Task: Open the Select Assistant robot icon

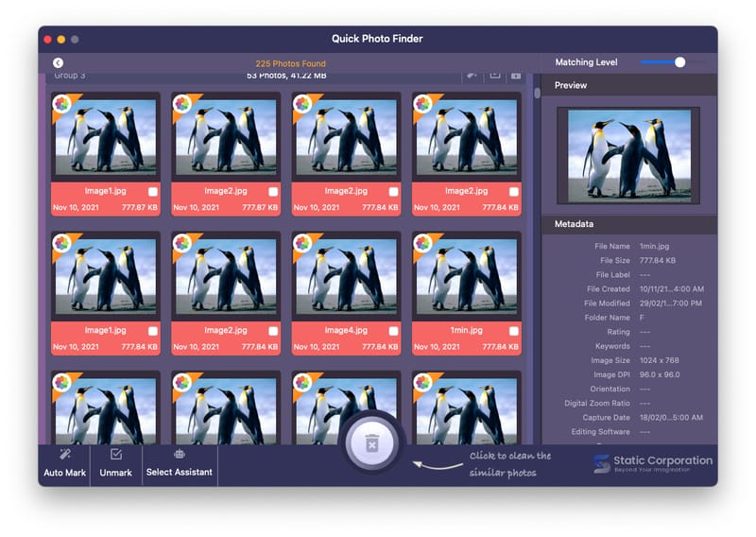Action: (x=179, y=454)
